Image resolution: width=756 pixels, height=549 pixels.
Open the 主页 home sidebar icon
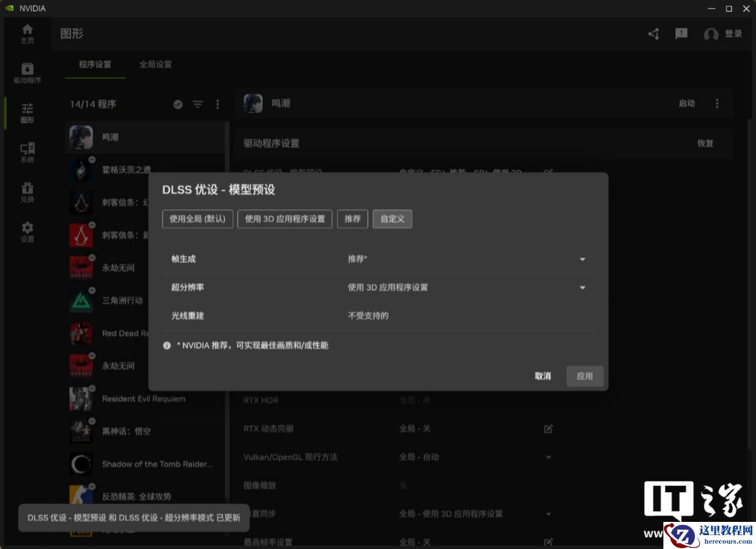pos(27,33)
